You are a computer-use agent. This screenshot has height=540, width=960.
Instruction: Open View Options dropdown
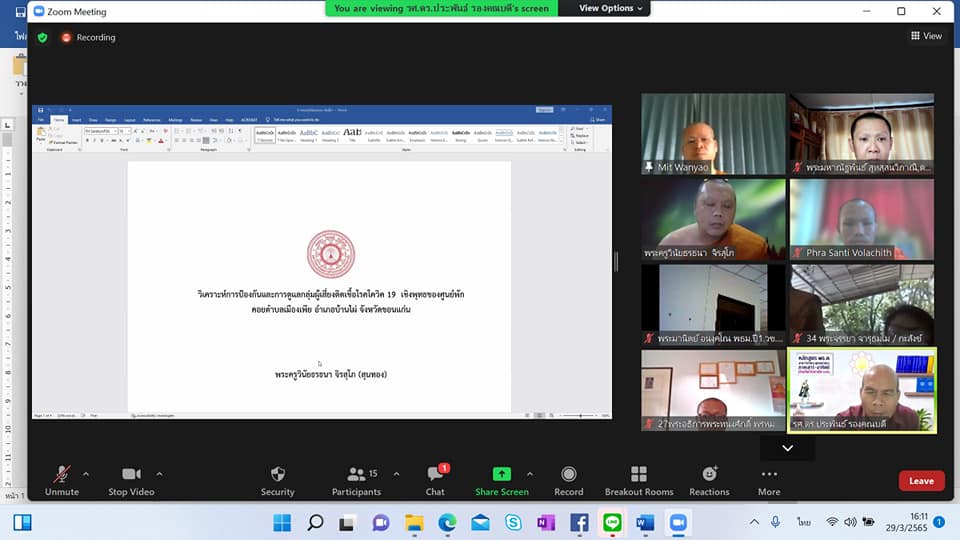coord(610,8)
